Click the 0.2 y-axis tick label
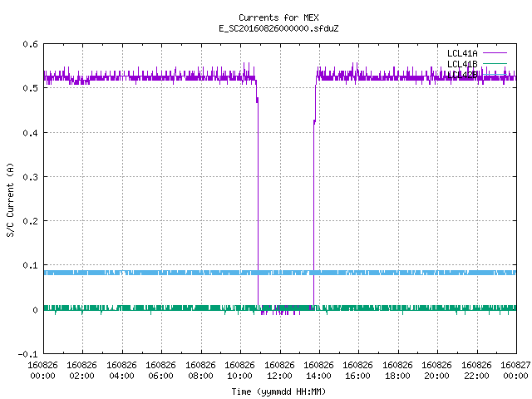Image resolution: width=532 pixels, height=399 pixels. [x=30, y=221]
